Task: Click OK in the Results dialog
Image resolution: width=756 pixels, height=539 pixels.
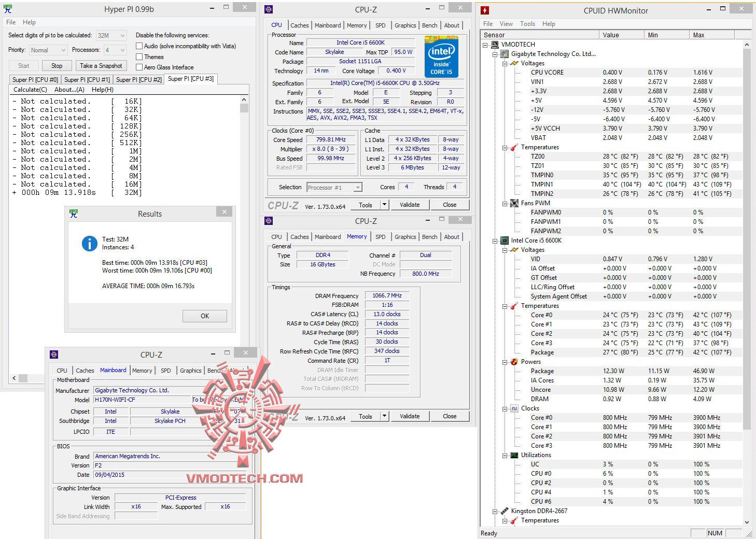Action: coord(205,316)
